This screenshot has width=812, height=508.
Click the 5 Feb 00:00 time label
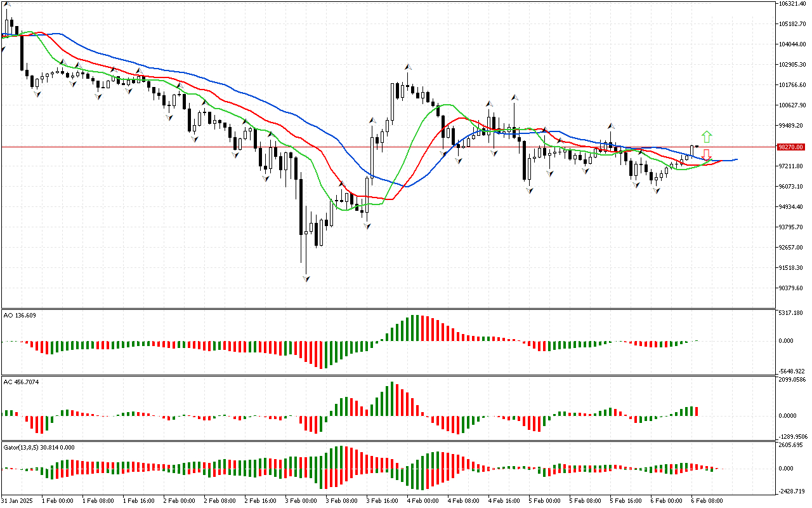(x=545, y=501)
